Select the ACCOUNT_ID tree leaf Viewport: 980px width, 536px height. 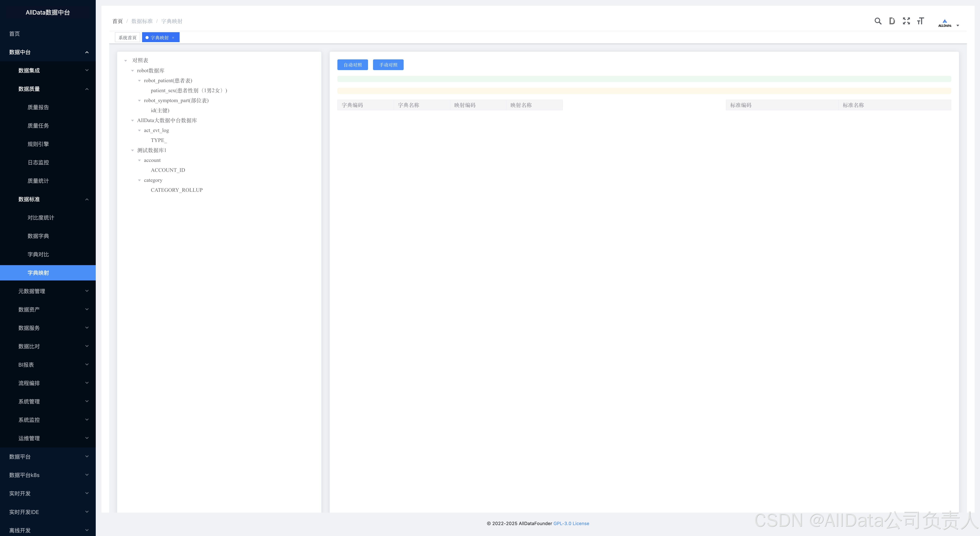click(168, 170)
